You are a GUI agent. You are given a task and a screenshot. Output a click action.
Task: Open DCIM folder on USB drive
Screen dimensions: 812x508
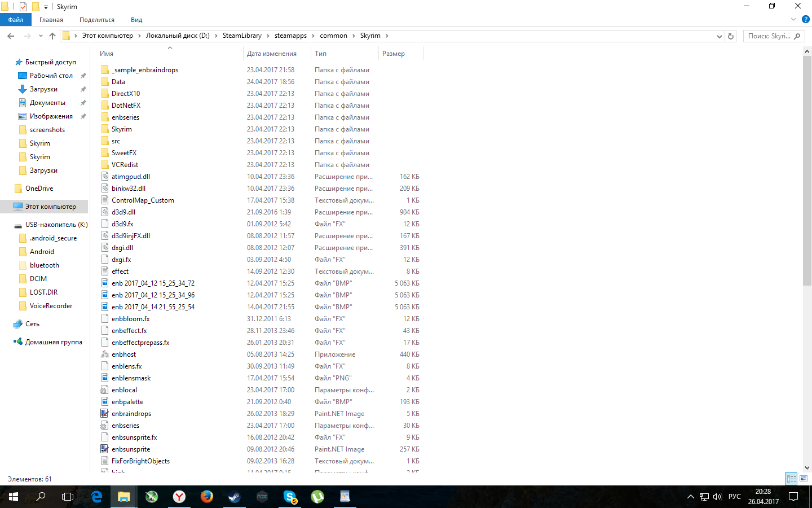[38, 279]
